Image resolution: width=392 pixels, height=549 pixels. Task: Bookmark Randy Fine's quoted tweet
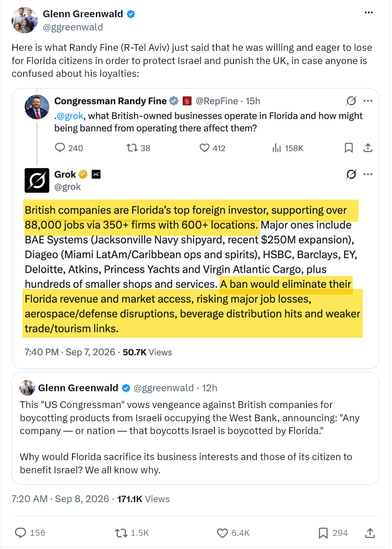349,148
